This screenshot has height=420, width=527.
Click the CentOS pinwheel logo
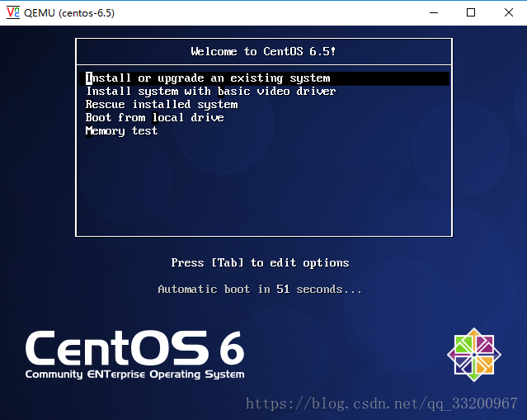(474, 354)
